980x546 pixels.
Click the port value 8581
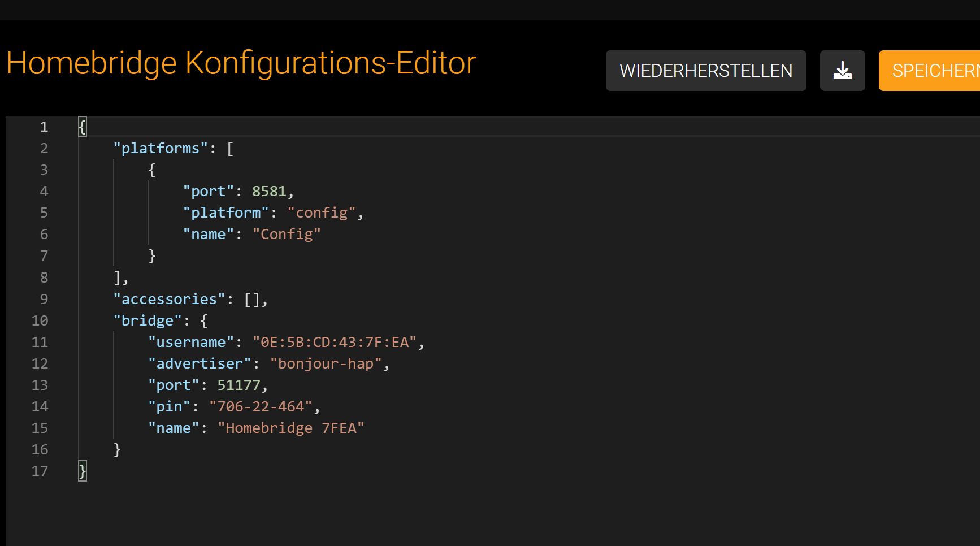(269, 192)
